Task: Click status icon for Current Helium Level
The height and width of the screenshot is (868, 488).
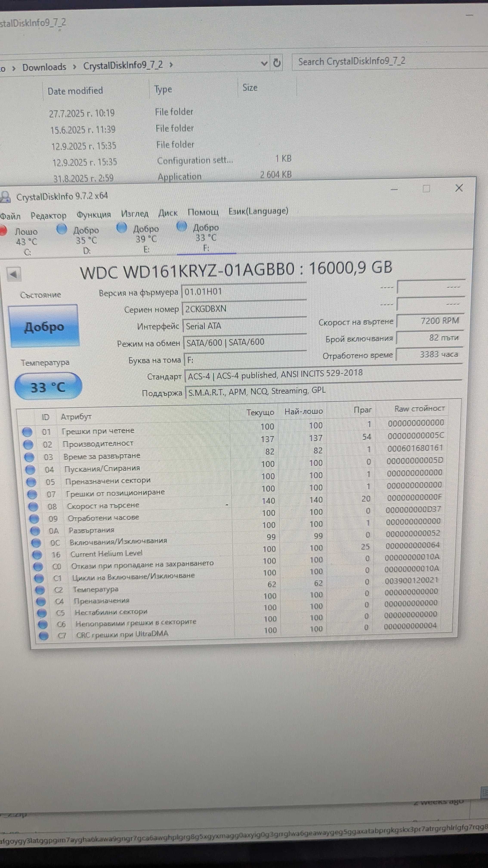Action: coord(37,555)
